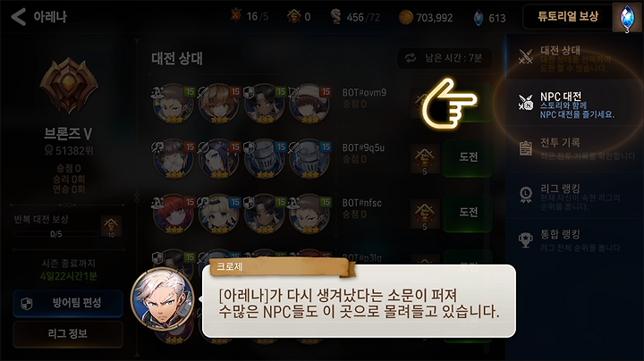Click the 크로제 character portrait
Image resolution: width=644 pixels, height=361 pixels.
coord(162,298)
